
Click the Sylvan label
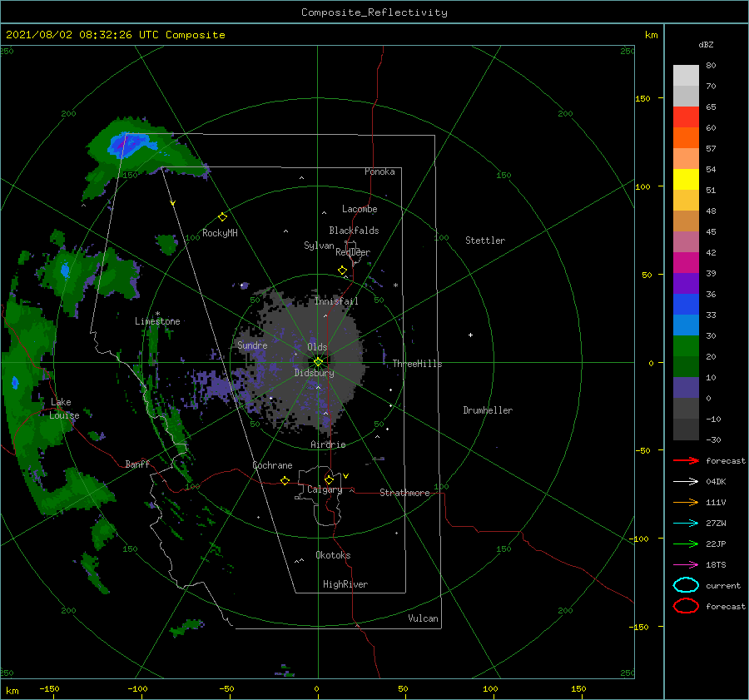[319, 246]
